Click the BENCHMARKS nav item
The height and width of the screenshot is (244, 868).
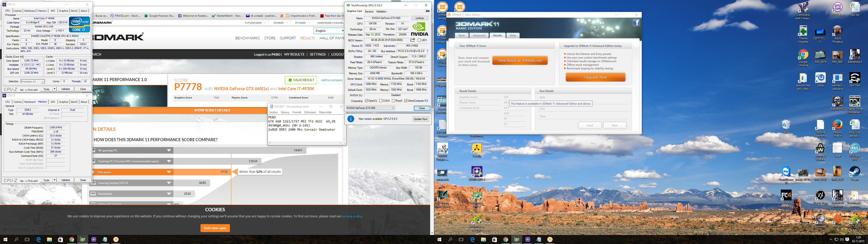click(x=247, y=38)
